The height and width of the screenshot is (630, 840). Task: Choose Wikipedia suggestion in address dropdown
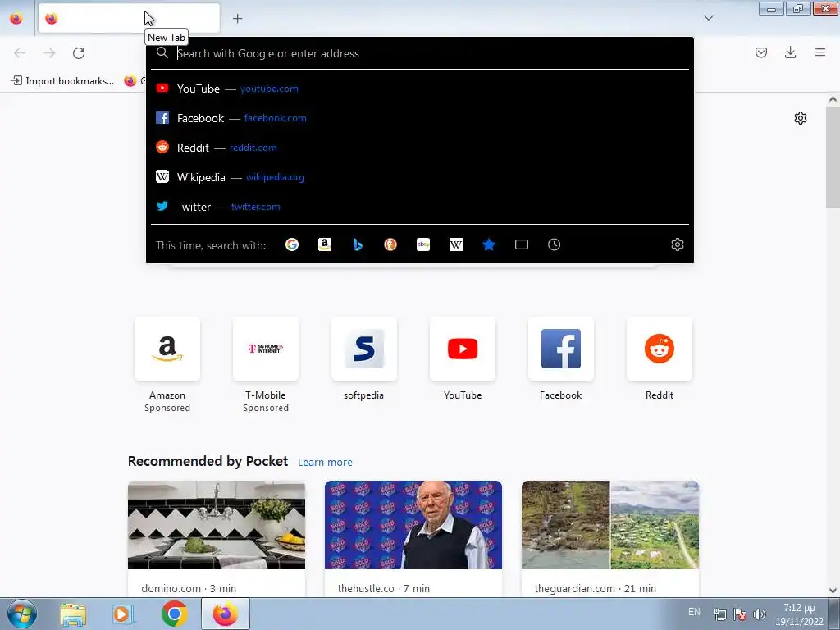tap(419, 177)
